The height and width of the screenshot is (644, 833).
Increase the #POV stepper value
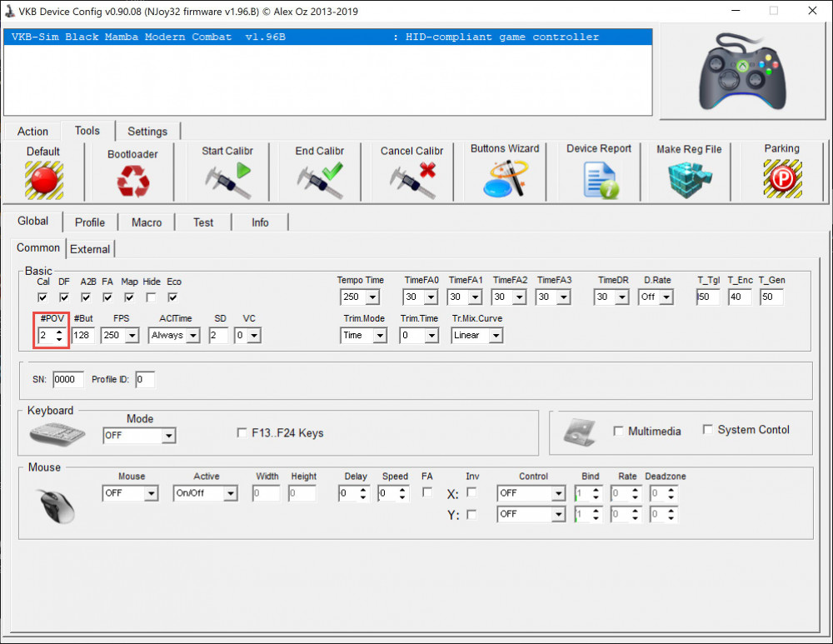(x=59, y=332)
